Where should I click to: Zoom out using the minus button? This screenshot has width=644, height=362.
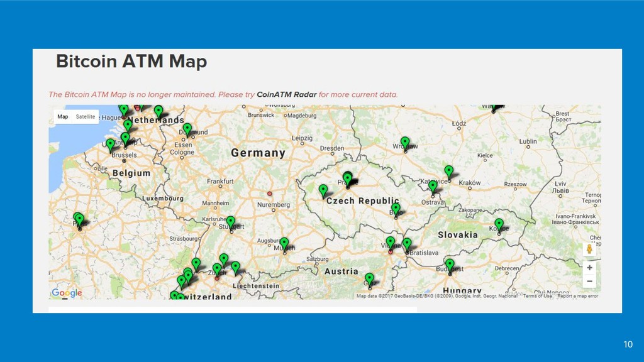[589, 281]
